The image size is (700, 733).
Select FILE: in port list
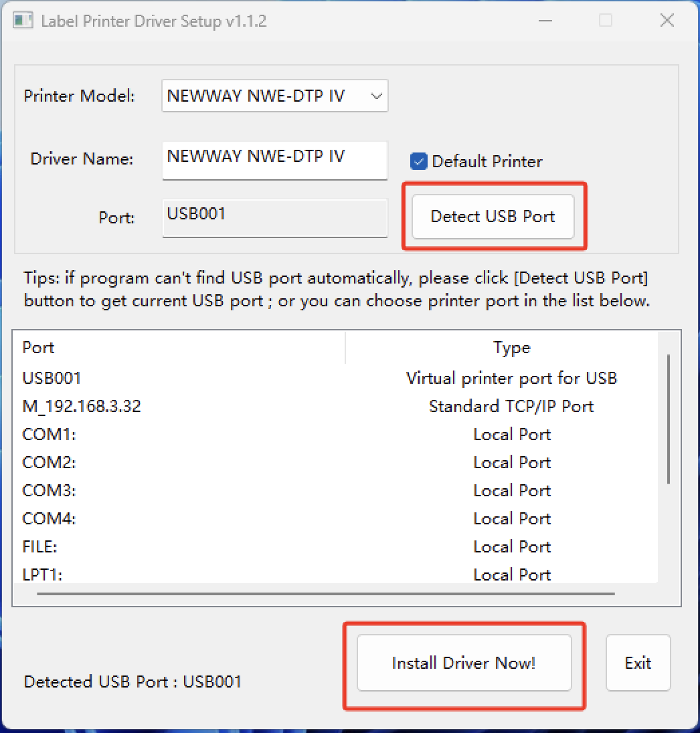335,546
